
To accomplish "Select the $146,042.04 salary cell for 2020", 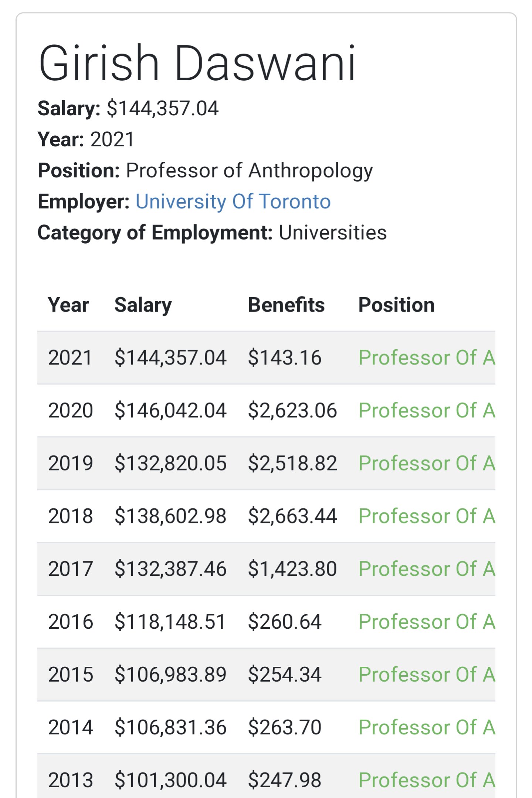I will point(170,411).
